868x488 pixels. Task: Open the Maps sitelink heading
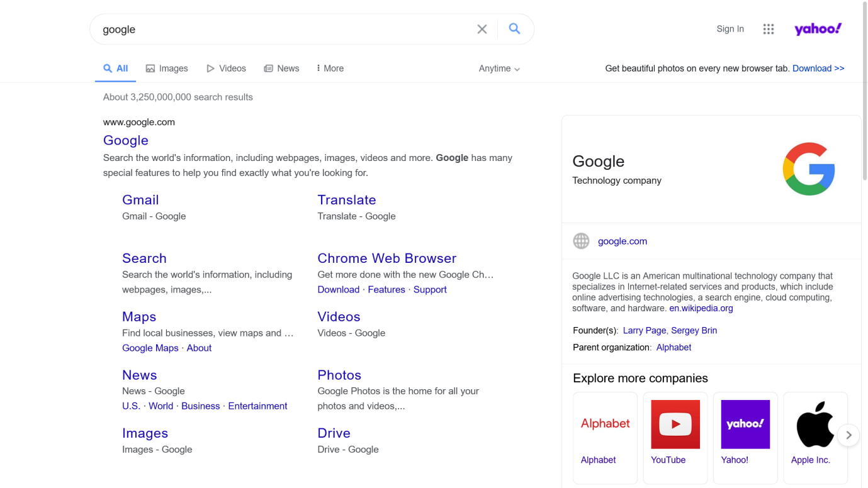(139, 317)
